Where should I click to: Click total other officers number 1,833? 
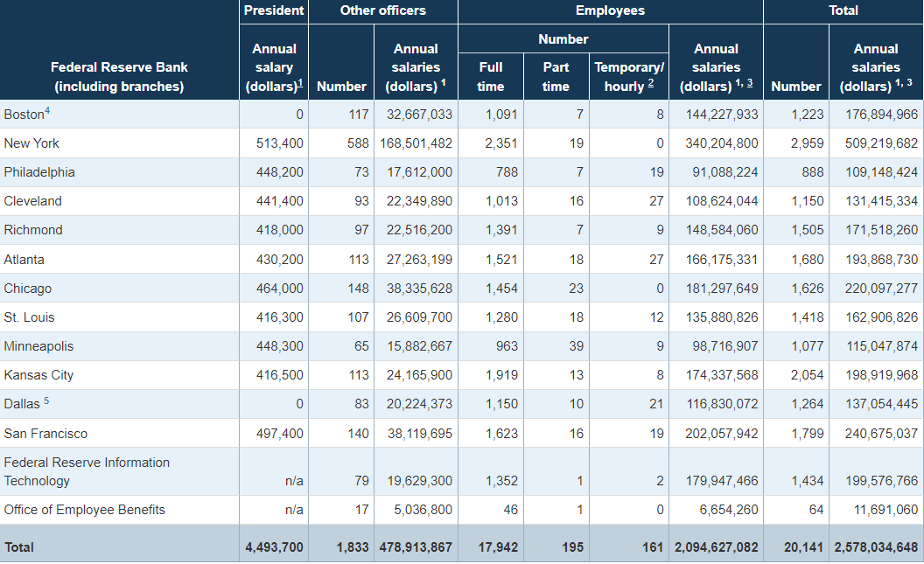click(x=353, y=547)
